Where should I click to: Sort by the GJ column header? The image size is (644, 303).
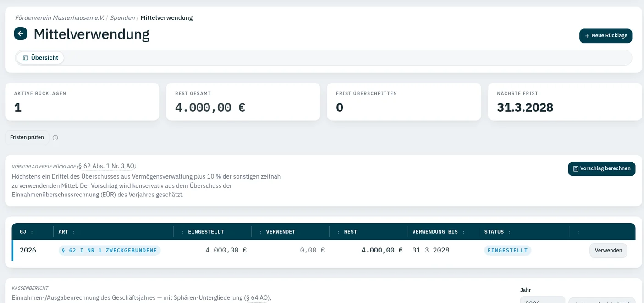point(23,232)
